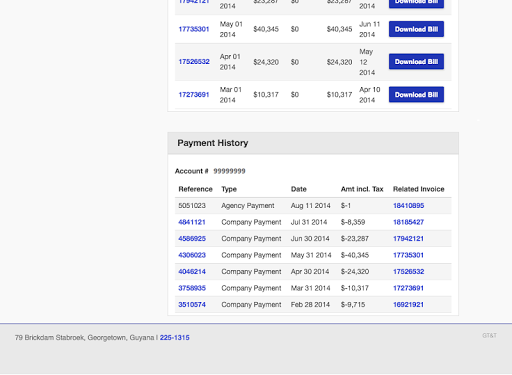Open payment reference 4586925
512x375 pixels.
(x=192, y=239)
